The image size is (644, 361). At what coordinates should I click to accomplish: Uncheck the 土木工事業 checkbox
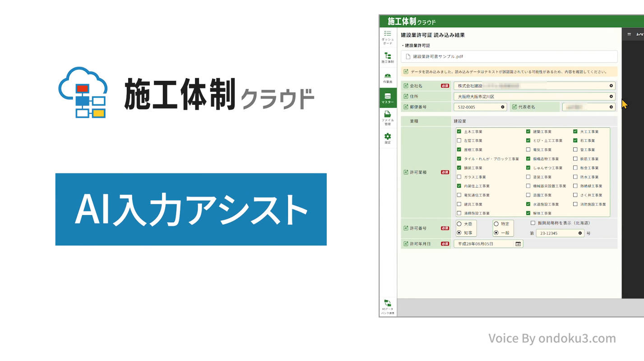coord(459,132)
